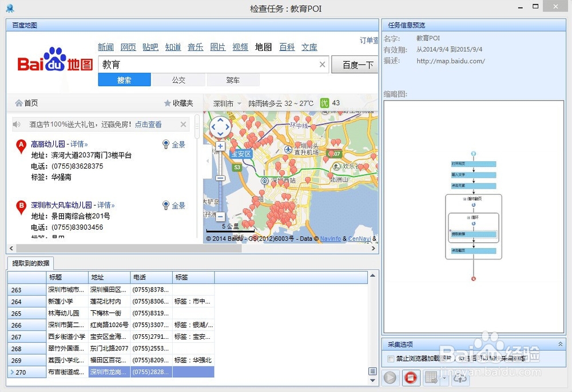Screen dimensions: 572x392
Task: Enable 禁止浏览器加载图片 checkbox
Action: click(x=391, y=359)
